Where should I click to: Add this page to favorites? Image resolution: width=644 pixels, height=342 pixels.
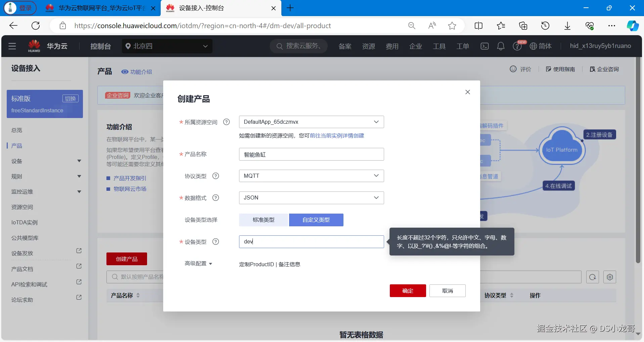[x=452, y=25]
